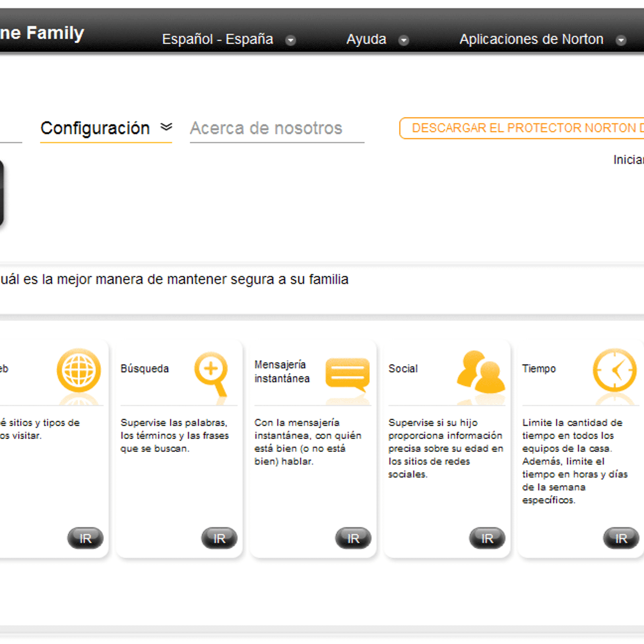The image size is (644, 644).
Task: Select the Tiempo card title
Action: pos(539,369)
